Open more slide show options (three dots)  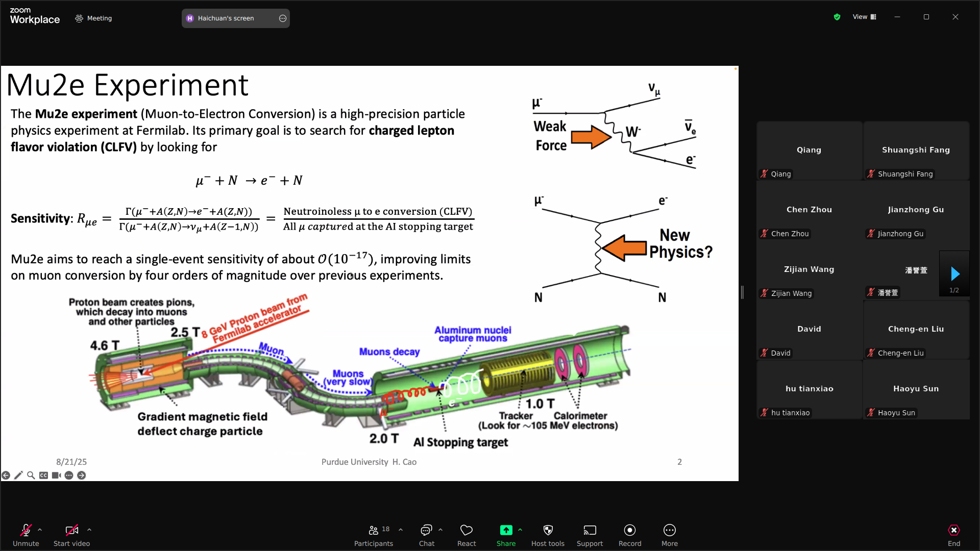pos(69,475)
